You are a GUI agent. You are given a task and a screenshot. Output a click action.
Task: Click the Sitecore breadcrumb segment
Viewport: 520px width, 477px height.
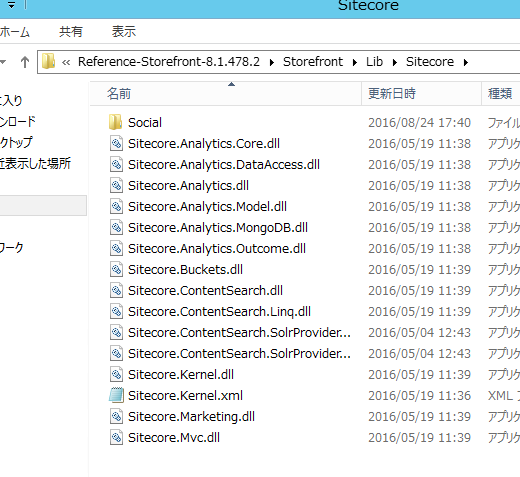430,62
